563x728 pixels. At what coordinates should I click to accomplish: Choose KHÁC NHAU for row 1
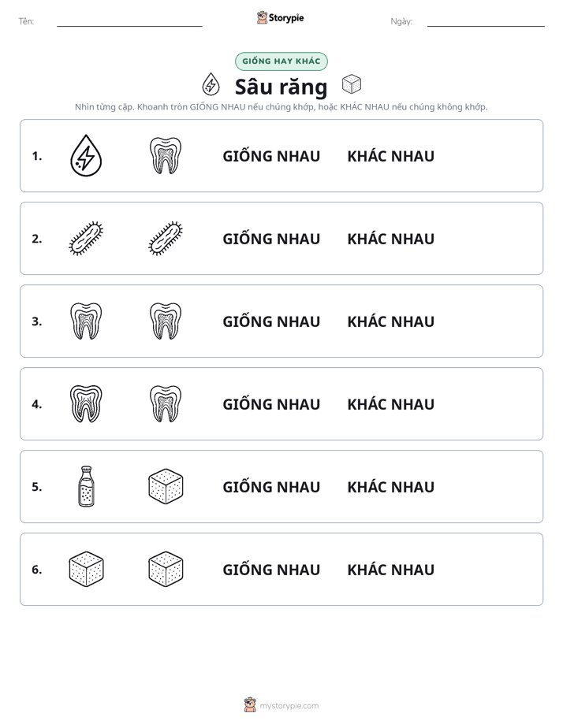(390, 156)
